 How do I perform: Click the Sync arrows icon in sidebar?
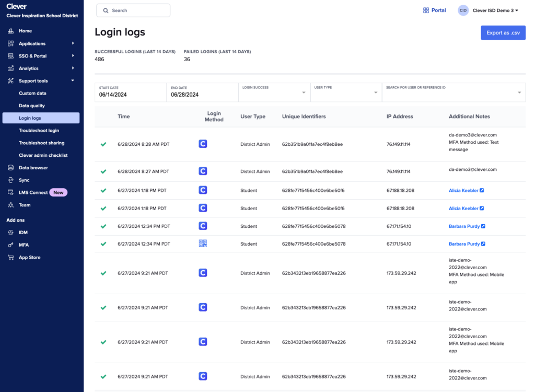(x=10, y=180)
